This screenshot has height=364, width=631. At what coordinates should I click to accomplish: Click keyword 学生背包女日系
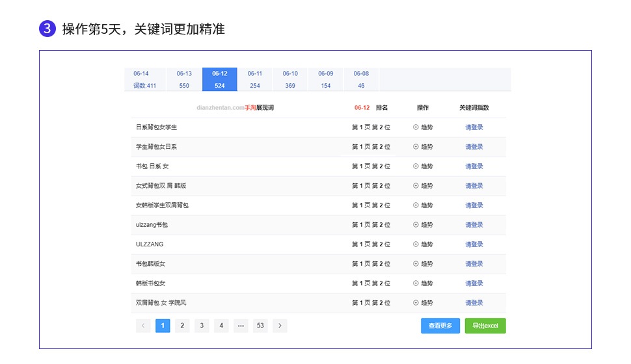(156, 147)
